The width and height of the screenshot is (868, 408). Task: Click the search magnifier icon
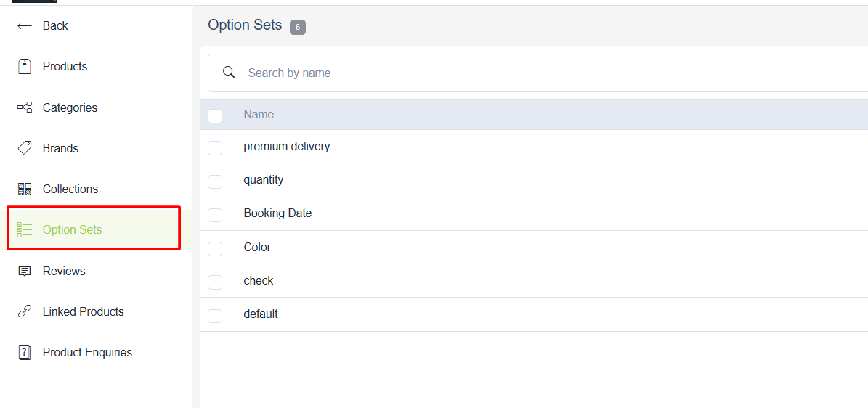pos(229,72)
